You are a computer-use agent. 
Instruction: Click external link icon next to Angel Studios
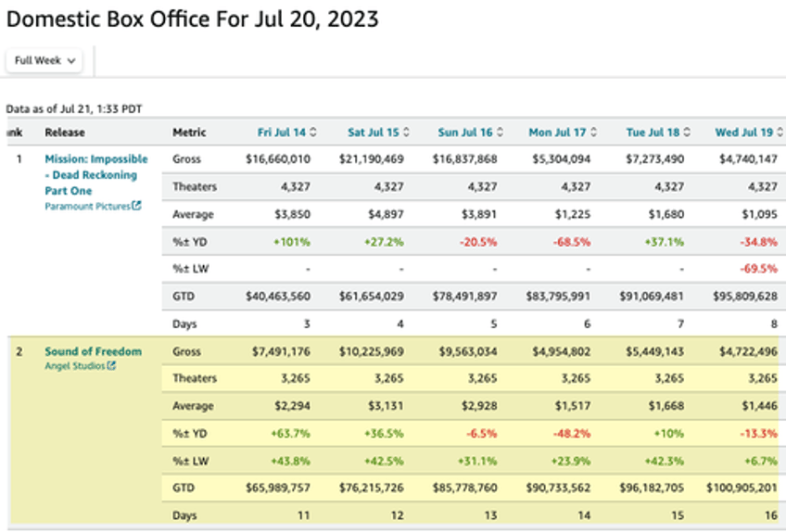click(x=111, y=365)
